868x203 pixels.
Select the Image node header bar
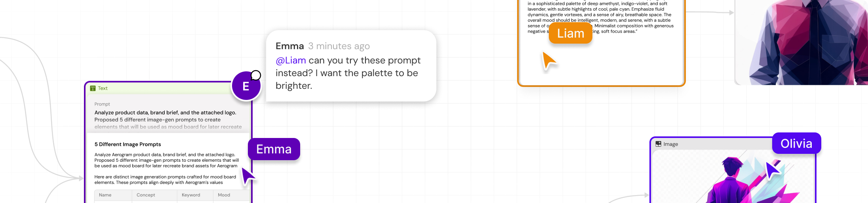tap(713, 144)
